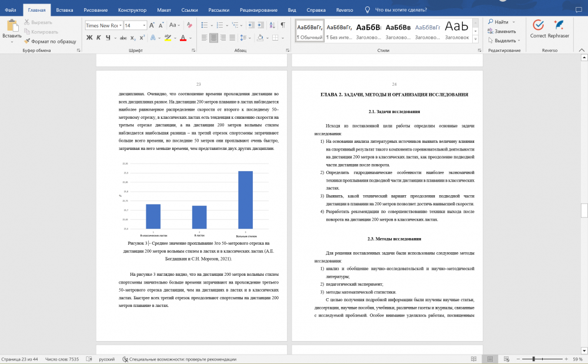Viewport: 588px width, 364px height.
Task: Toggle bold (Ж) formatting
Action: click(89, 38)
